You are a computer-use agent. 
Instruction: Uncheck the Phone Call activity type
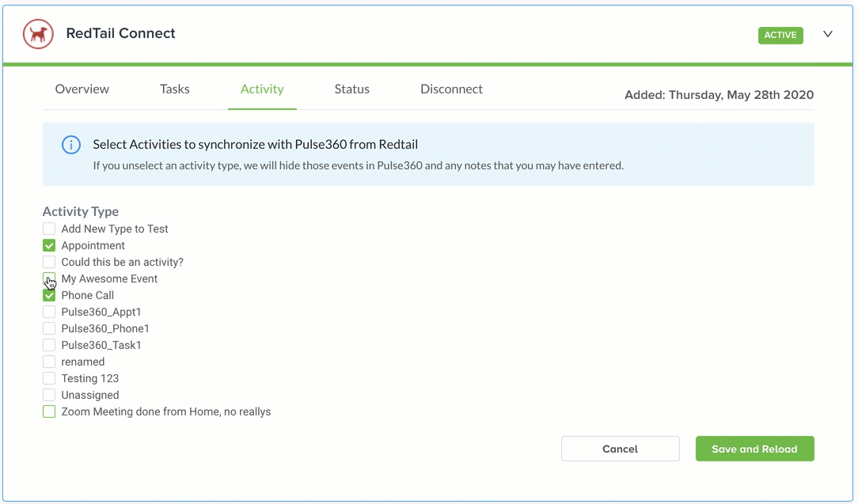click(49, 295)
